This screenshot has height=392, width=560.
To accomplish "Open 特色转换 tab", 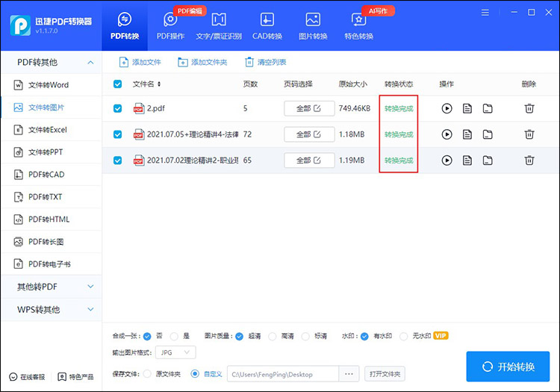I will 358,25.
